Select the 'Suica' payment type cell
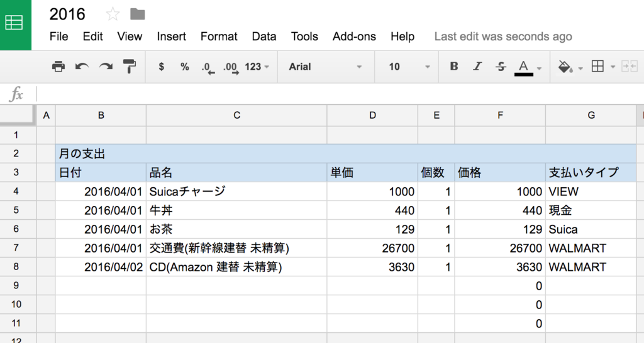Viewport: 644px width, 343px height. (x=591, y=229)
